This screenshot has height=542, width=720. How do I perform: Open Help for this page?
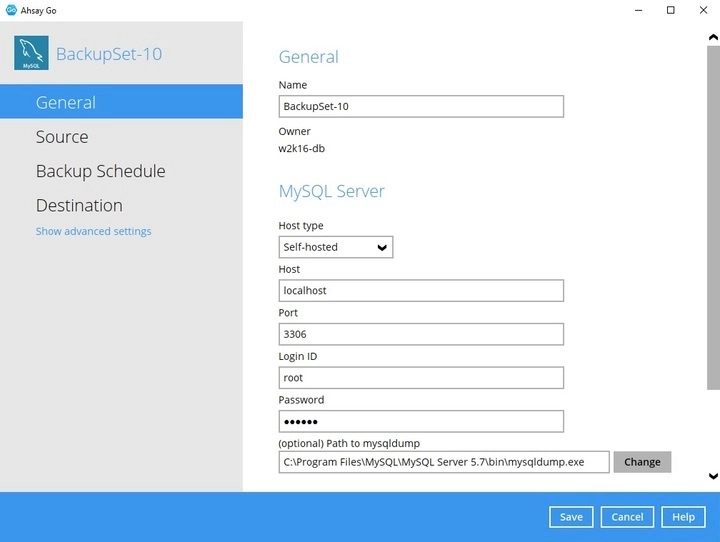pyautogui.click(x=683, y=517)
